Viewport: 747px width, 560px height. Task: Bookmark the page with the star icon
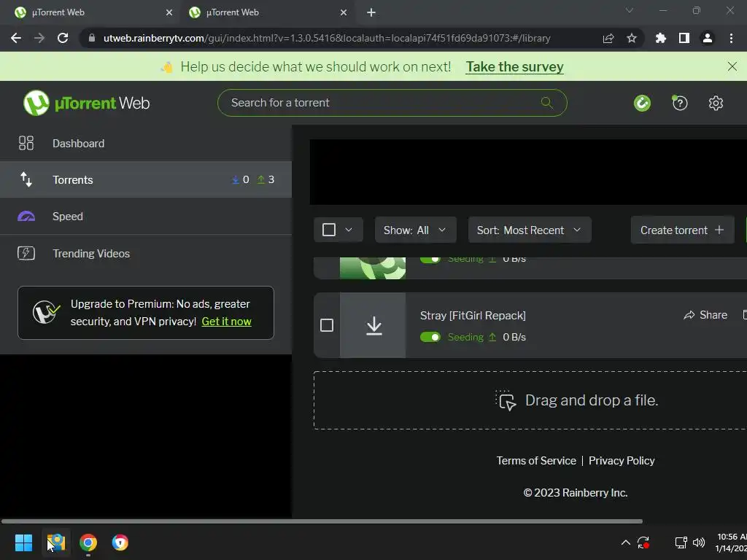(632, 38)
